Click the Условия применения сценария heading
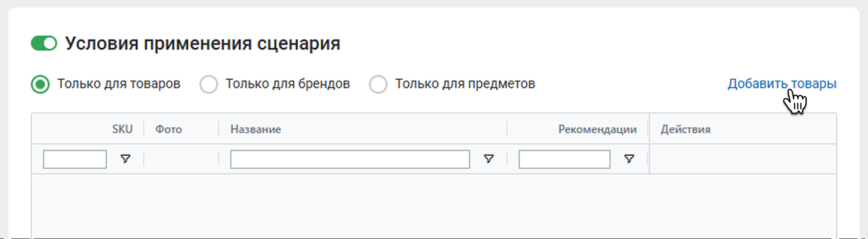 [202, 44]
